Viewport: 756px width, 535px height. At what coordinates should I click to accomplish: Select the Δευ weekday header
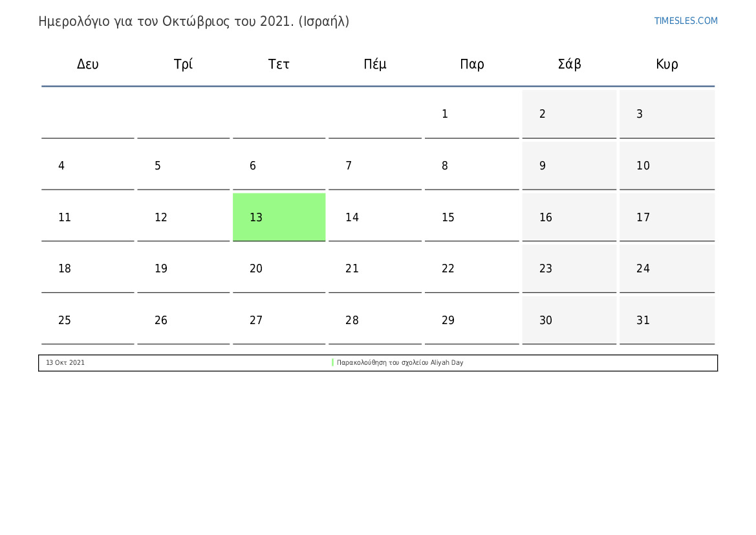(x=88, y=64)
